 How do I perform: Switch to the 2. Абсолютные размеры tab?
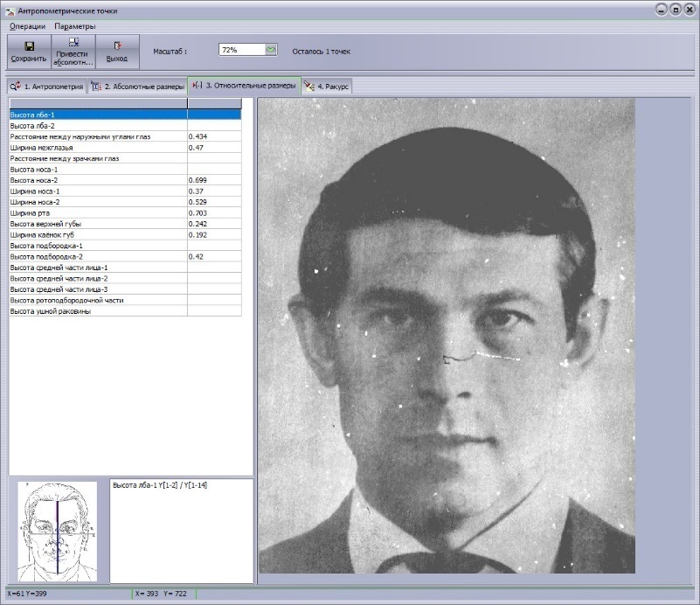[138, 87]
